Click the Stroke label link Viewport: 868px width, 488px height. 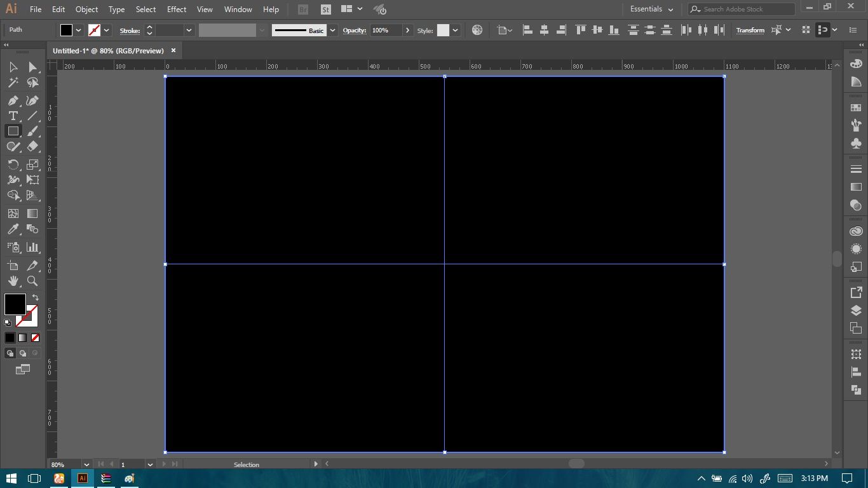(130, 30)
